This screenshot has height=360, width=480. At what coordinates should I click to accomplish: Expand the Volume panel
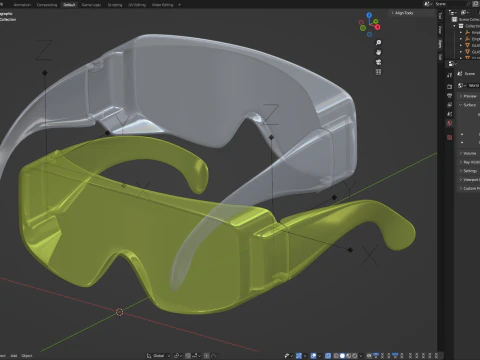[x=469, y=153]
